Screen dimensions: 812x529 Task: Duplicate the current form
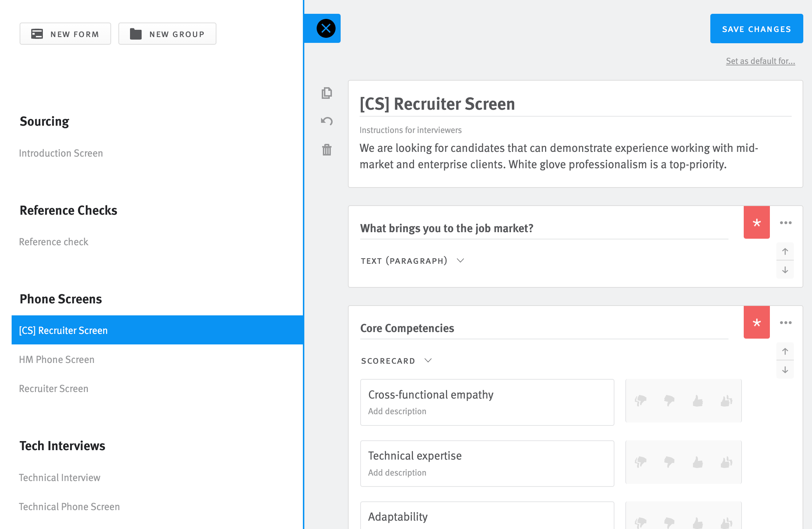pyautogui.click(x=326, y=93)
